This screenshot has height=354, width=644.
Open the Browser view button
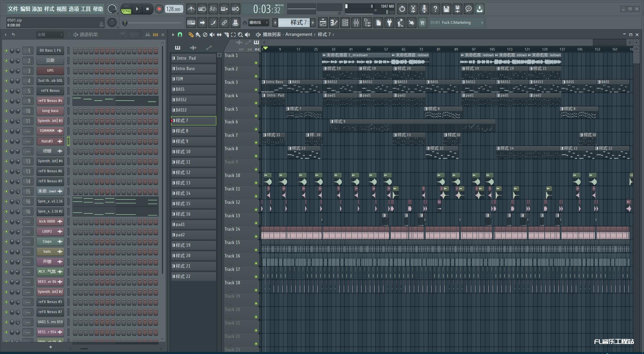(x=367, y=22)
